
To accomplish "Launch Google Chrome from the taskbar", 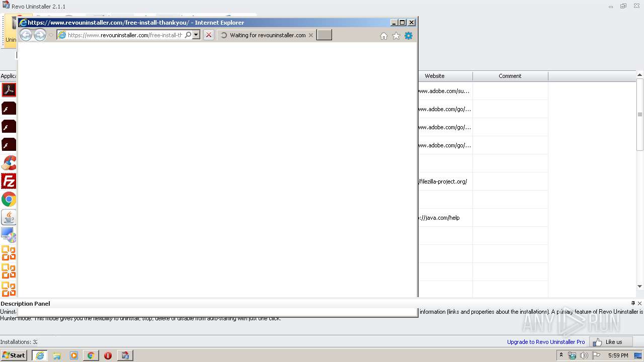I will [x=91, y=355].
